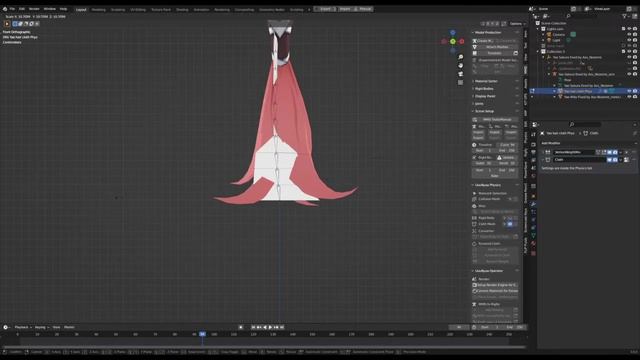This screenshot has width=640, height=360.
Task: Toggle camera view icon in viewport
Action: 460,74
